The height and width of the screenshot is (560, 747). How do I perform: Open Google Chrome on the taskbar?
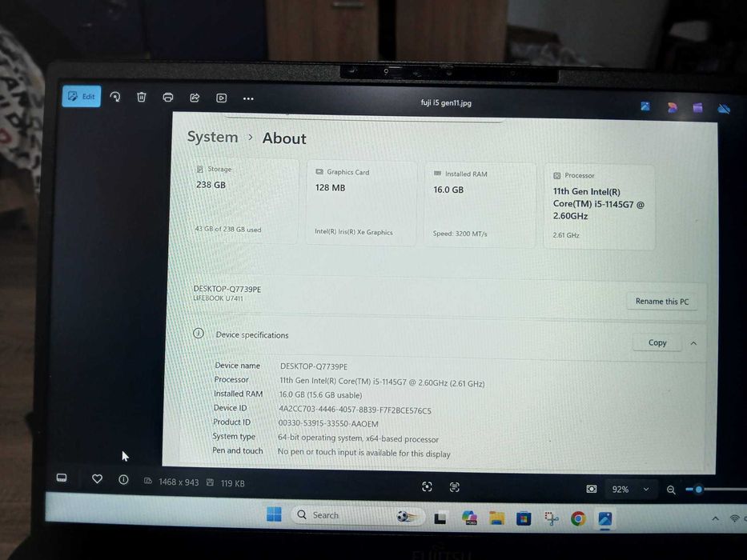click(x=578, y=518)
